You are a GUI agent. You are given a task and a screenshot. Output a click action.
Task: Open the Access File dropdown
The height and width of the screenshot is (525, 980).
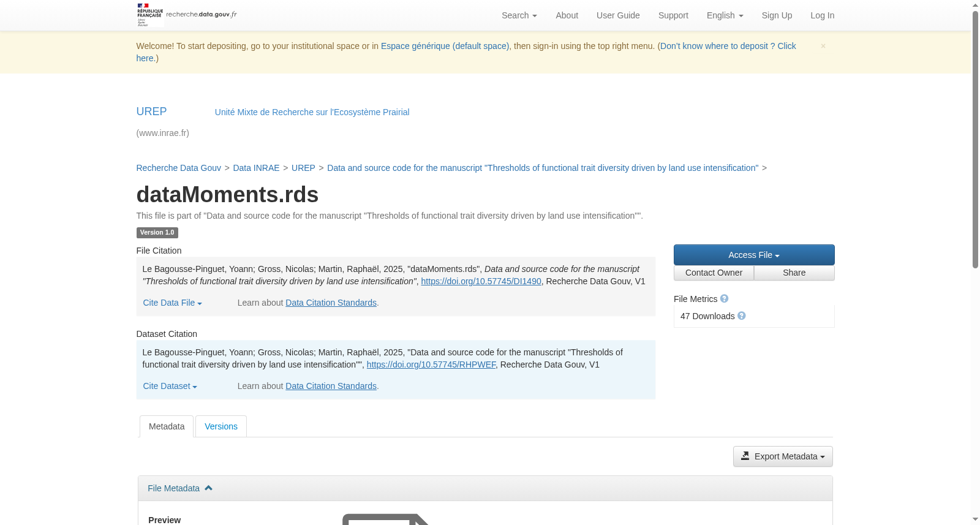(x=754, y=255)
